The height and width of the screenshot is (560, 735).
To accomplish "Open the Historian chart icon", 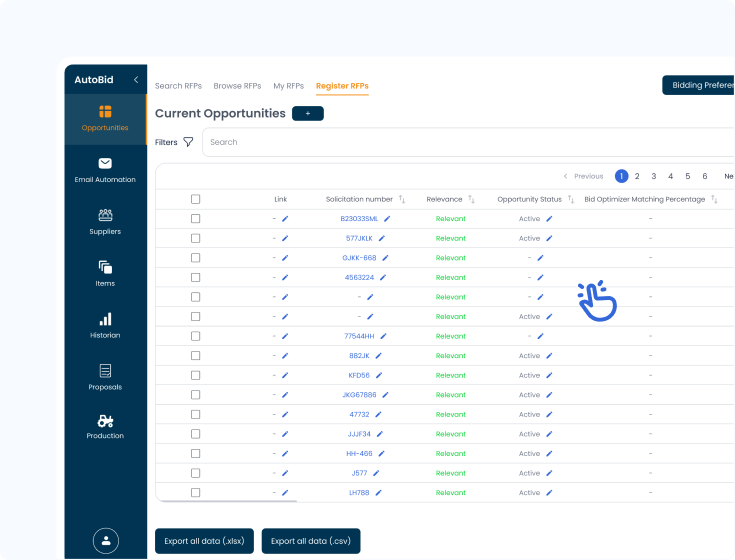I will (105, 319).
